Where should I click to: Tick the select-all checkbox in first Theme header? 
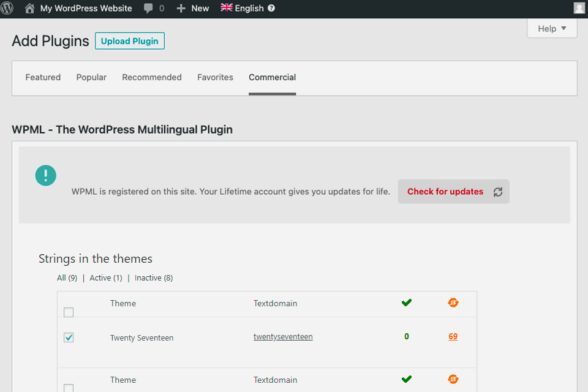69,312
